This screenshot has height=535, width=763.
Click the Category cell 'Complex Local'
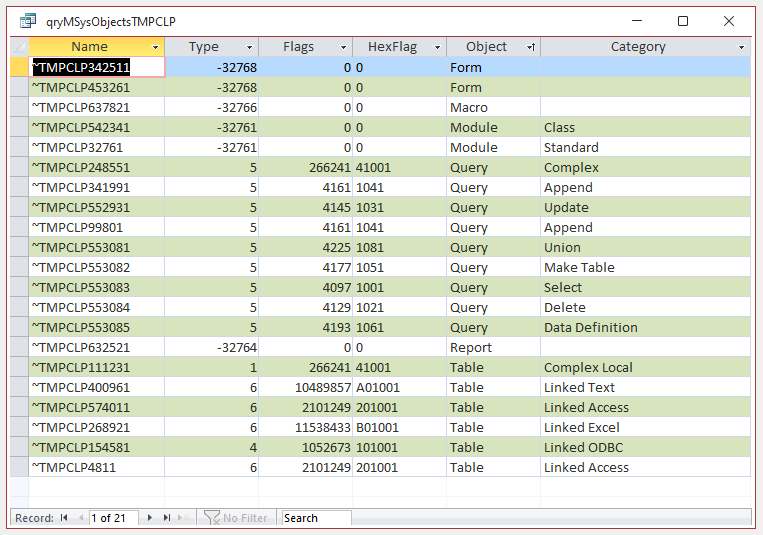pos(645,368)
